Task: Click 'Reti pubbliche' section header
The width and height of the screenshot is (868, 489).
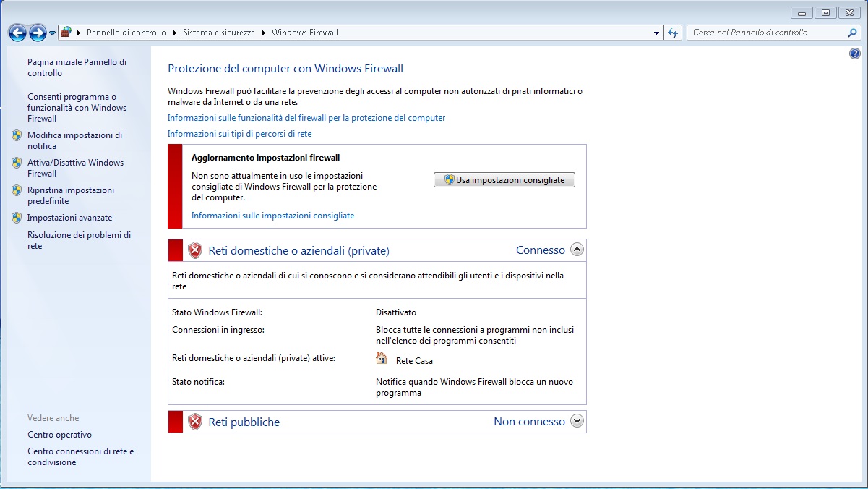Action: (244, 422)
